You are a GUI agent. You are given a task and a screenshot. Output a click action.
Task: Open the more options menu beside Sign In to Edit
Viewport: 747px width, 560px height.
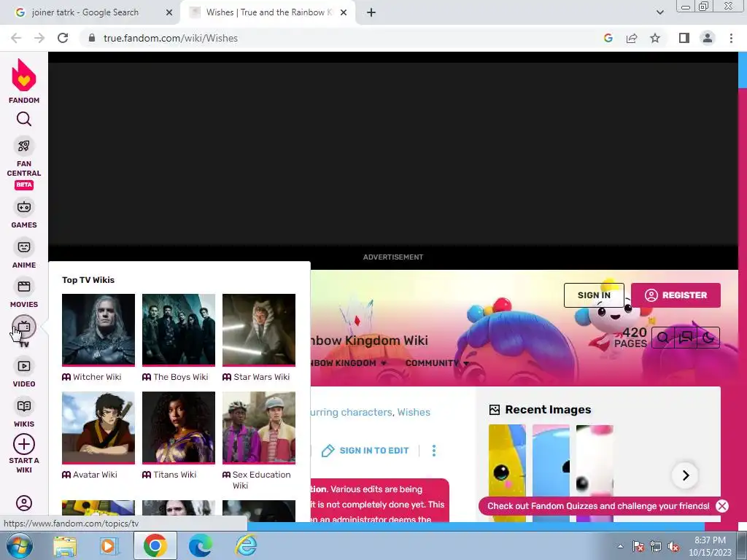point(434,451)
